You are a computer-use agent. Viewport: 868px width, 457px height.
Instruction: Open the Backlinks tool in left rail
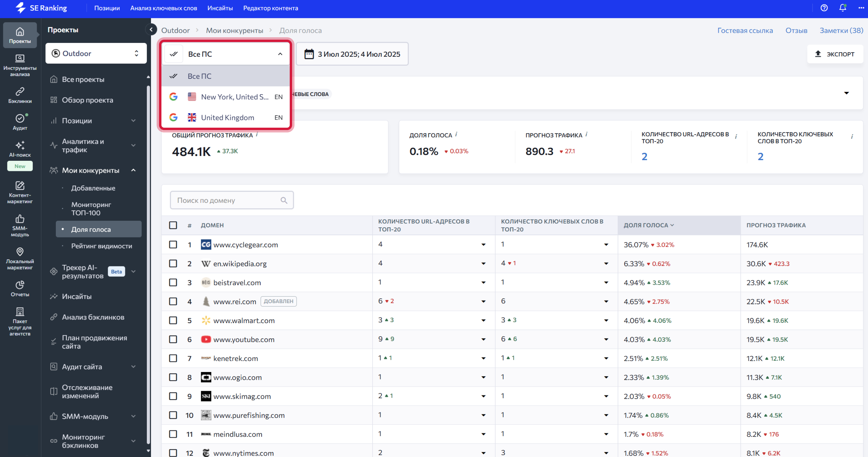(20, 95)
